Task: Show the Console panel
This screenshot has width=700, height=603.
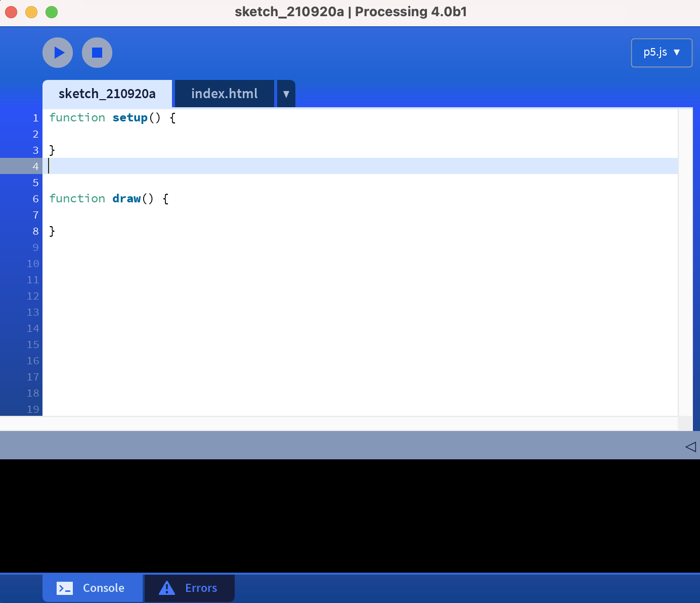Action: [93, 588]
